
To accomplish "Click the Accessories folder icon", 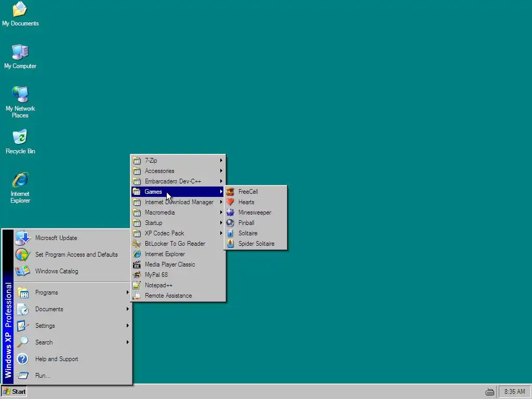I will [137, 170].
